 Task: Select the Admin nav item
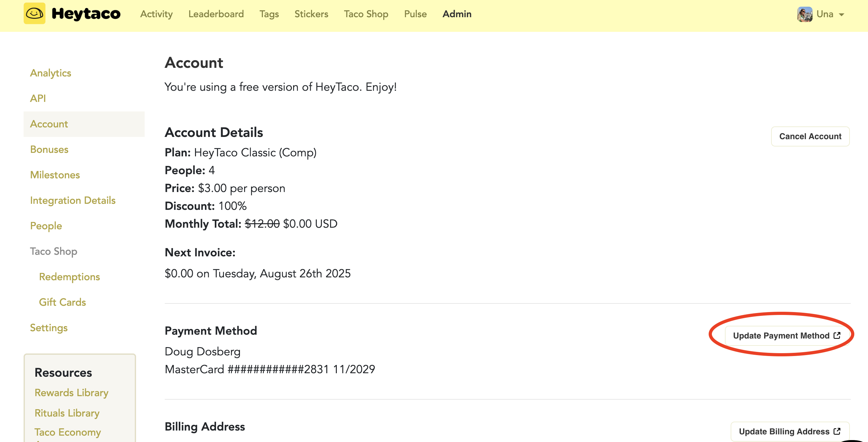click(457, 14)
